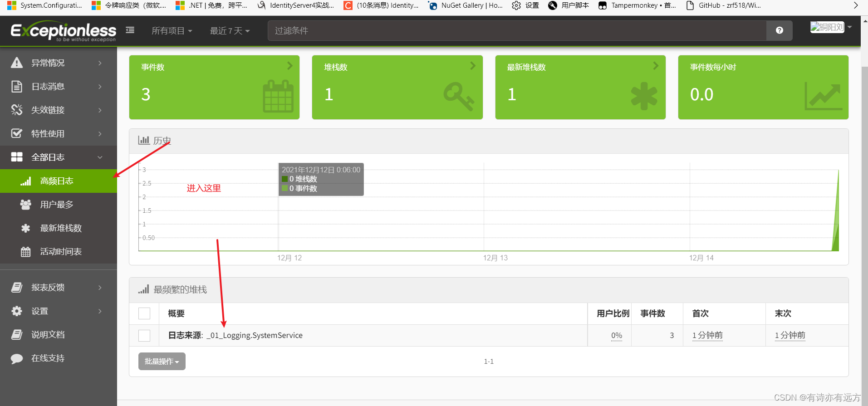Image resolution: width=868 pixels, height=406 pixels.
Task: Select 最新堆栈数 sidebar menu item
Action: (x=59, y=228)
